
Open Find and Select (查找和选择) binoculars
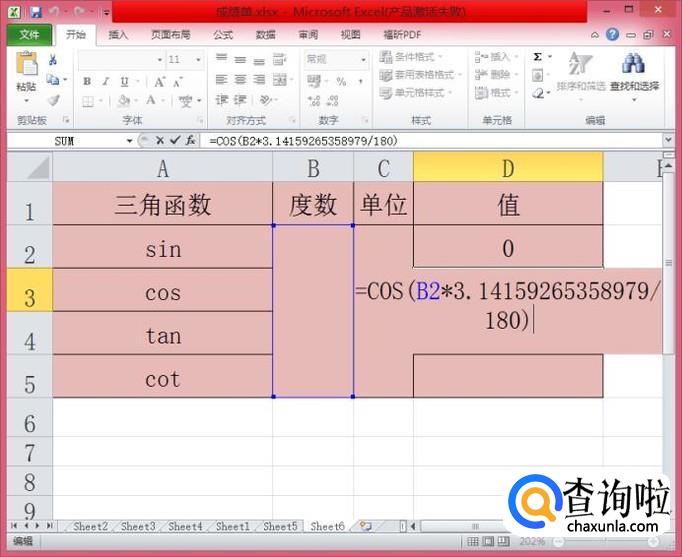pos(633,70)
